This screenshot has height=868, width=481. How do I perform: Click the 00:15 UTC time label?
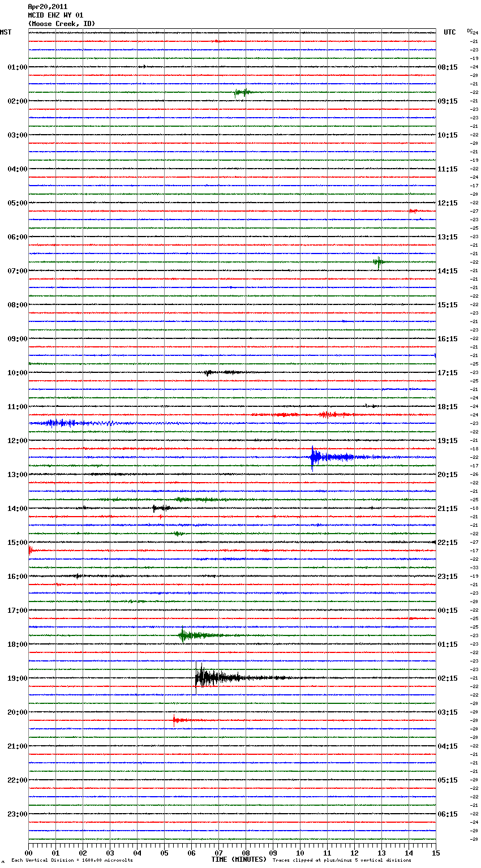[448, 611]
